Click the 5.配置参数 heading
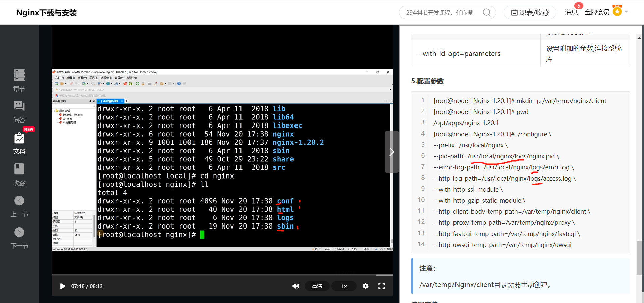 pyautogui.click(x=427, y=81)
